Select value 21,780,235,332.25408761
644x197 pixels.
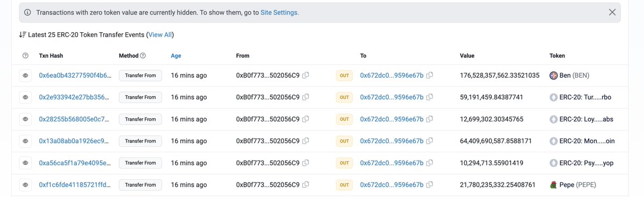(x=497, y=185)
